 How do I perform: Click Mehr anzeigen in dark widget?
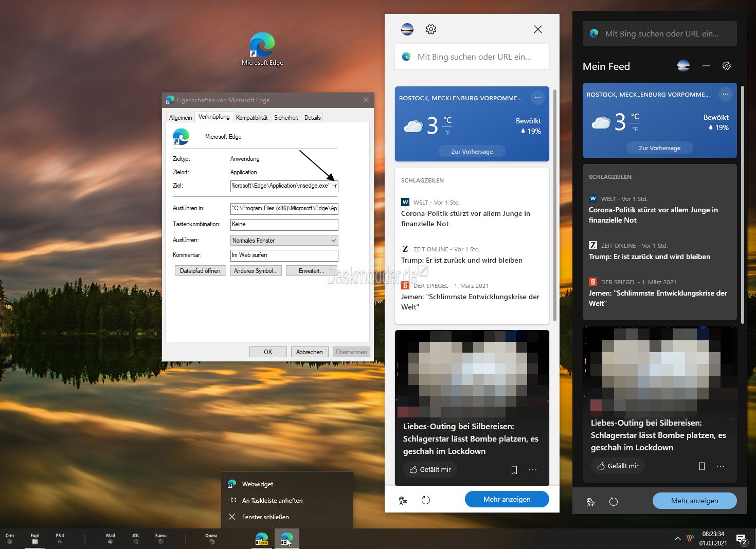point(695,501)
